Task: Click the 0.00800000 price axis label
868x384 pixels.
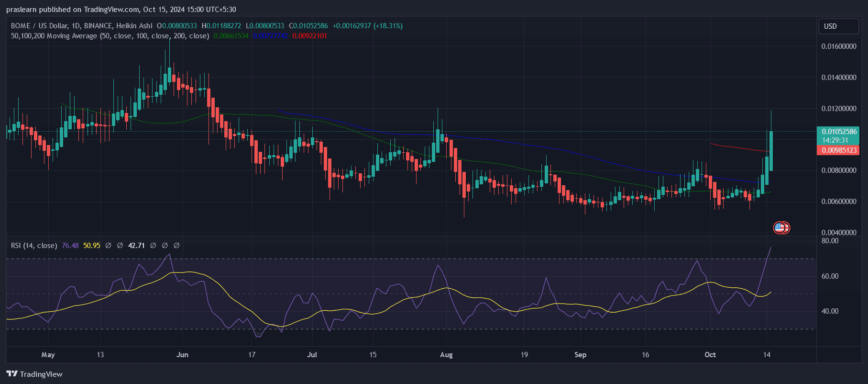Action: [x=839, y=170]
